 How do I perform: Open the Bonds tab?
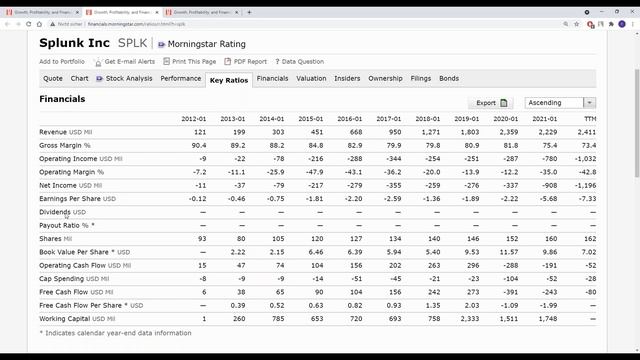tap(449, 78)
